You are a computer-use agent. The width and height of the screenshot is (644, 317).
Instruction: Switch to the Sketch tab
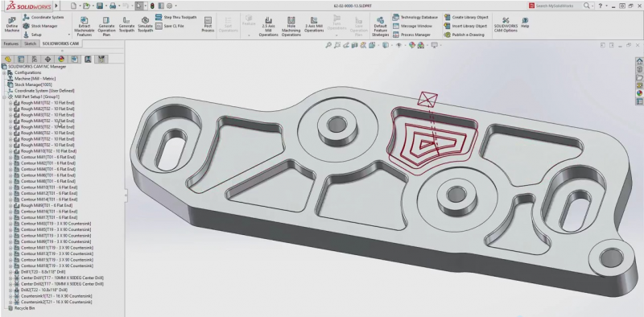point(30,43)
